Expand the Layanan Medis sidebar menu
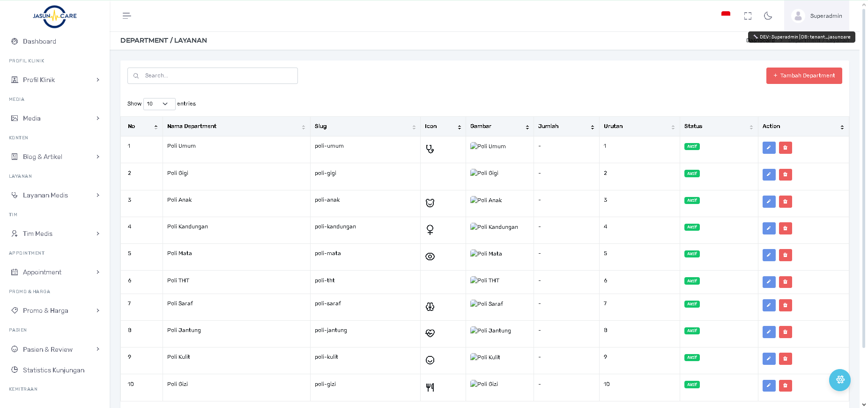The width and height of the screenshot is (868, 408). coord(55,195)
